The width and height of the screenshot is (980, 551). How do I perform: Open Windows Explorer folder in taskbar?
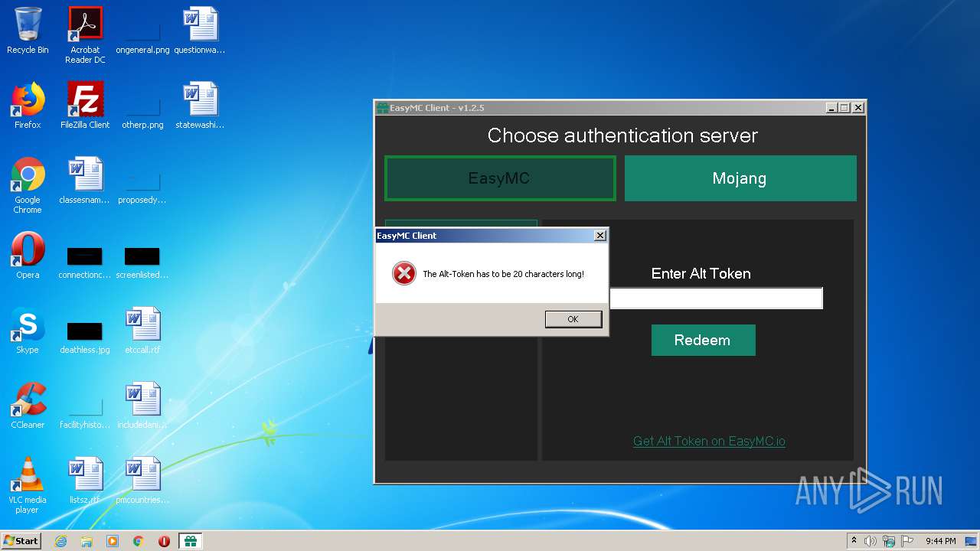click(87, 541)
